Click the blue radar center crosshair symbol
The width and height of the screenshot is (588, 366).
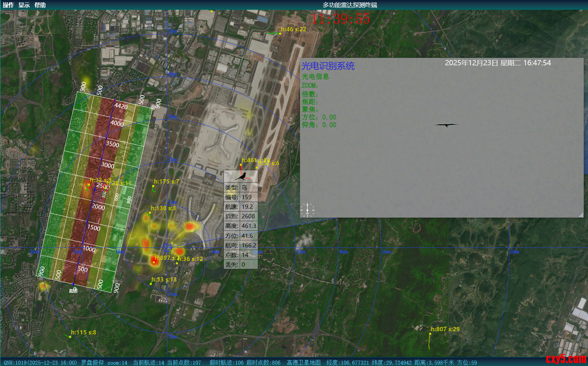pos(167,247)
